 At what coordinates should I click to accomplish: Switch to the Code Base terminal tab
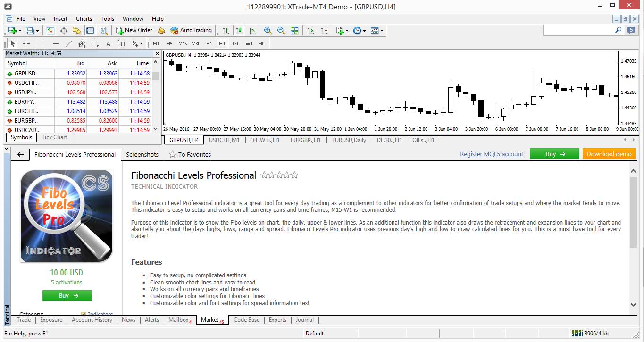[x=246, y=320]
